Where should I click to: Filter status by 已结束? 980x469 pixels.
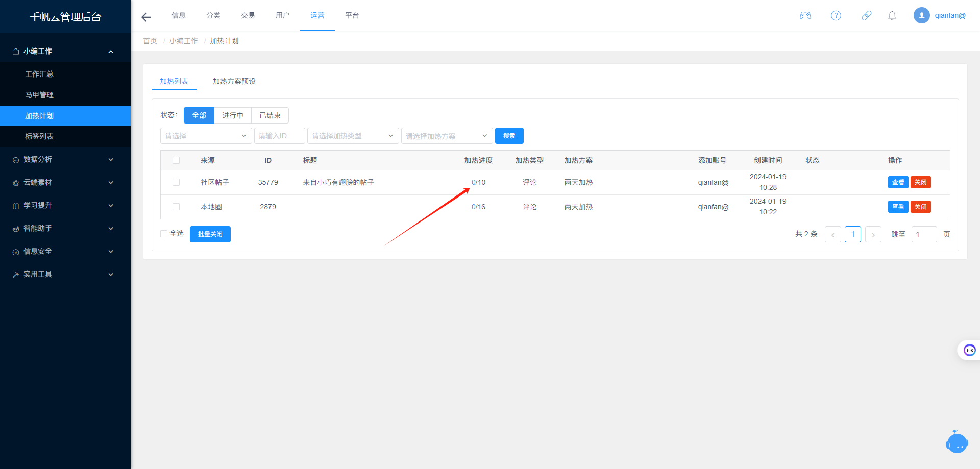click(x=270, y=115)
